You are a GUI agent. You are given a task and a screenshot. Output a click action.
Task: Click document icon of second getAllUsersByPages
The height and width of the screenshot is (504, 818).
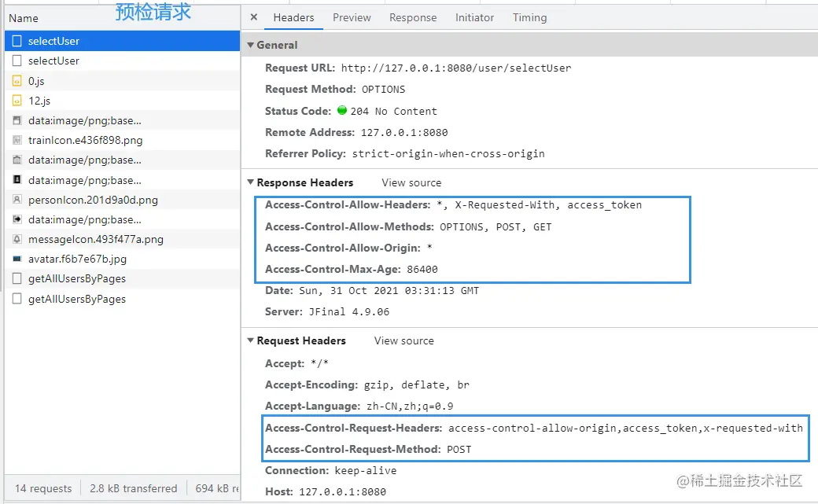click(x=17, y=299)
